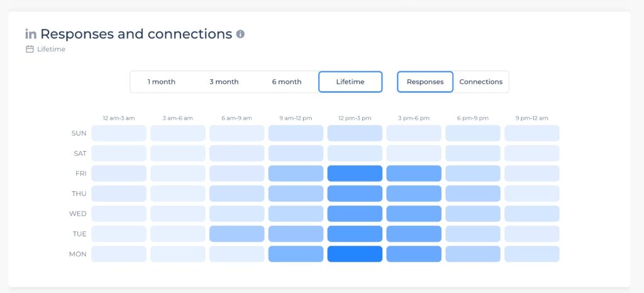Click the SAT row label
This screenshot has height=293, width=644.
pos(80,153)
